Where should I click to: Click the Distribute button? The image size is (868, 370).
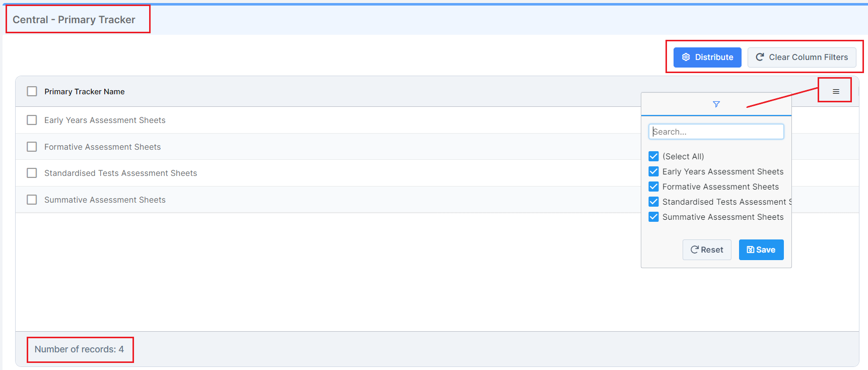(707, 57)
